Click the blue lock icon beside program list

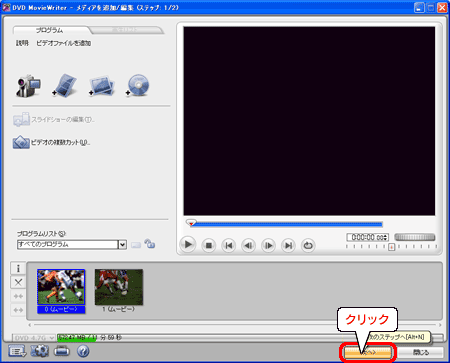(150, 244)
